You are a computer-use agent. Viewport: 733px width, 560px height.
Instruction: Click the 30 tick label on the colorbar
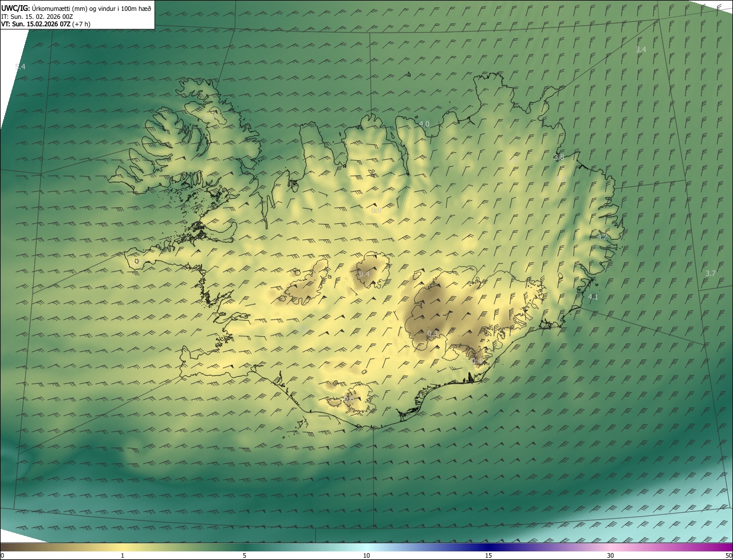[610, 555]
